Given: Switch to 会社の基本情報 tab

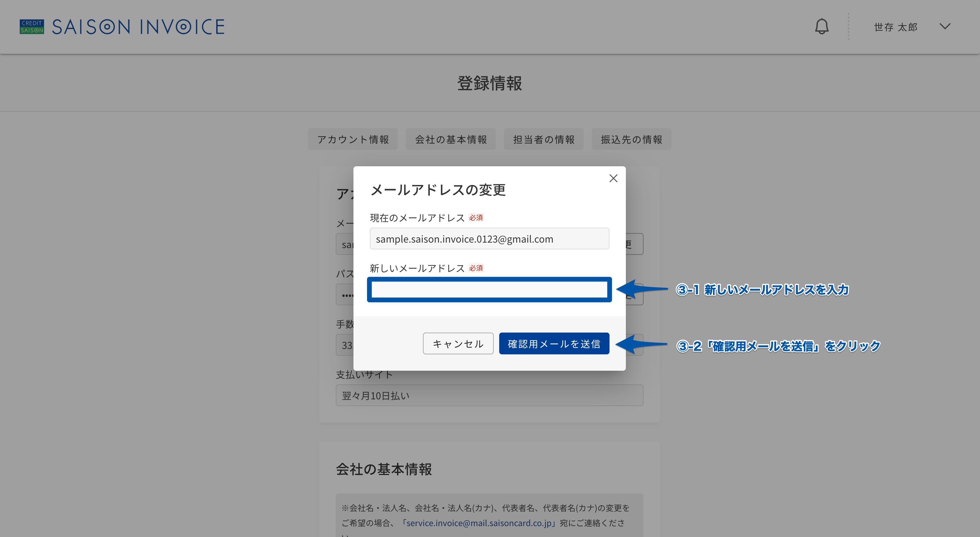Looking at the screenshot, I should point(451,139).
